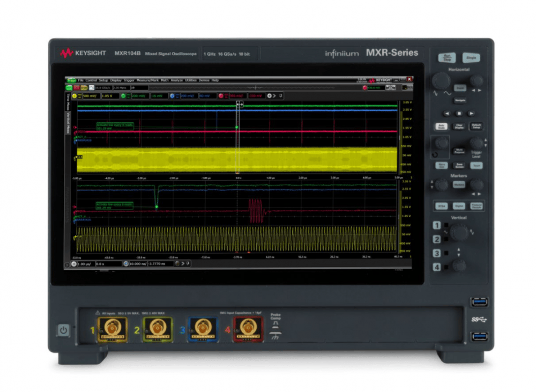
Task: Toggle on-screen channel 2 green indicator
Action: pos(123,96)
